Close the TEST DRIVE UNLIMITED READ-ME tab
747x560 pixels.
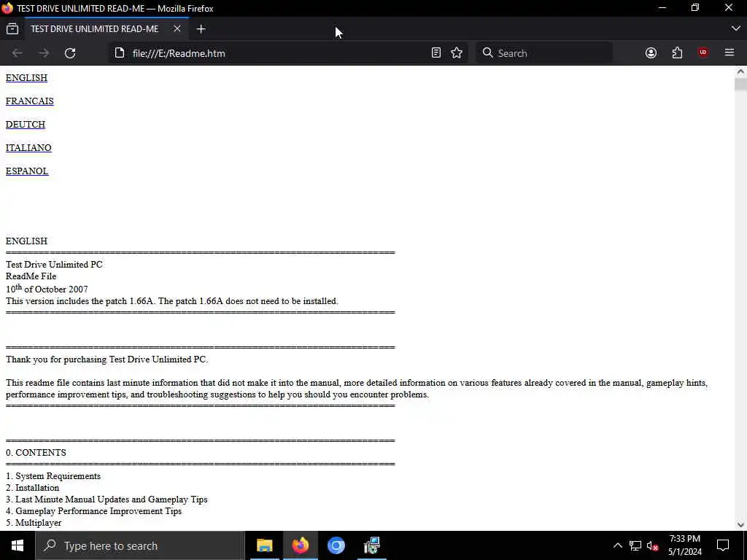[x=177, y=29]
